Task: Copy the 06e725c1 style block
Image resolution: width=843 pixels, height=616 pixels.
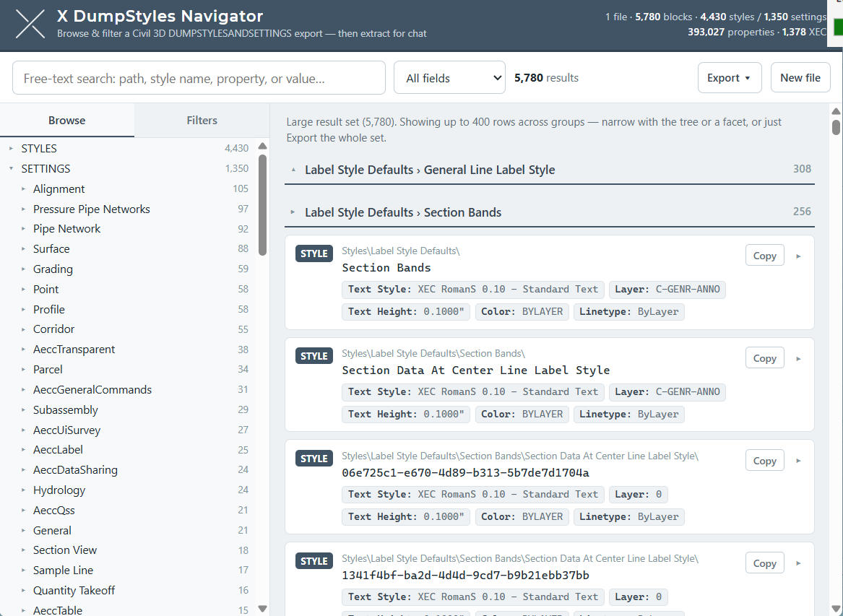Action: [x=764, y=461]
